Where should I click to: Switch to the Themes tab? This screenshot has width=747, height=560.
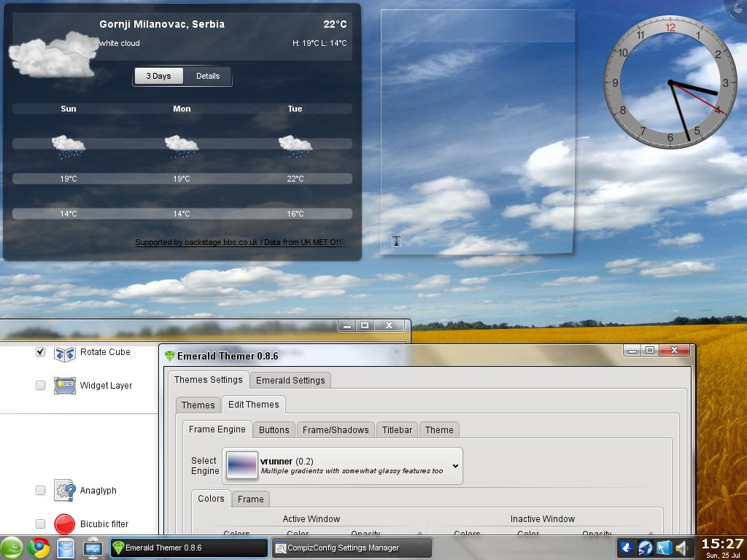[198, 405]
